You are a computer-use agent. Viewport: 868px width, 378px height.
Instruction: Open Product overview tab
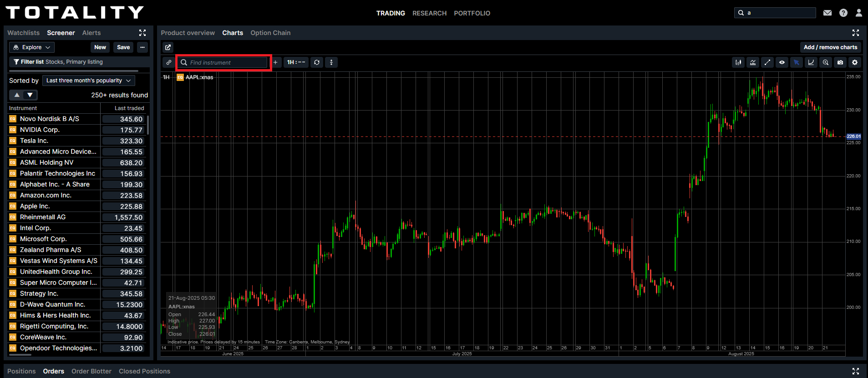tap(188, 33)
